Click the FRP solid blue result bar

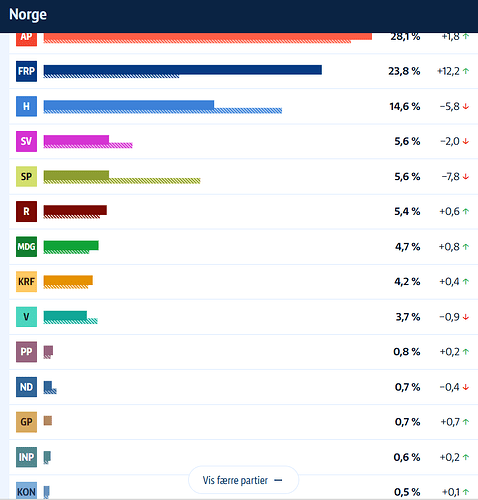(x=183, y=70)
